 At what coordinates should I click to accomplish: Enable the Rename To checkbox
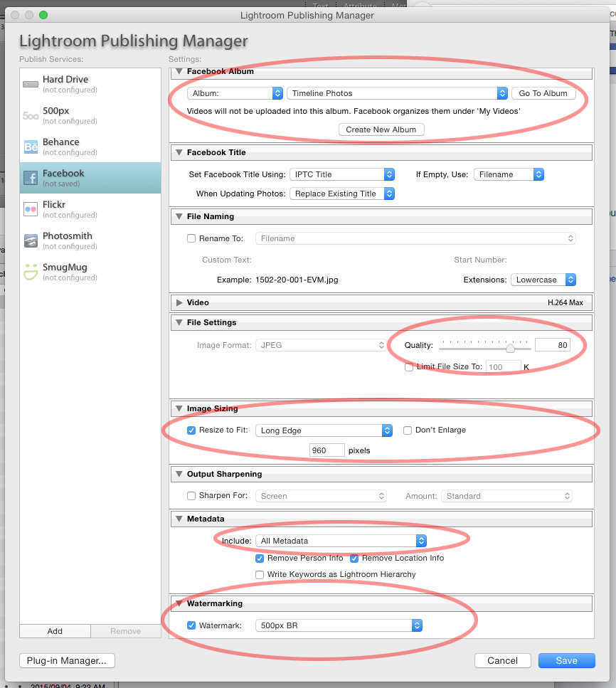click(x=191, y=238)
